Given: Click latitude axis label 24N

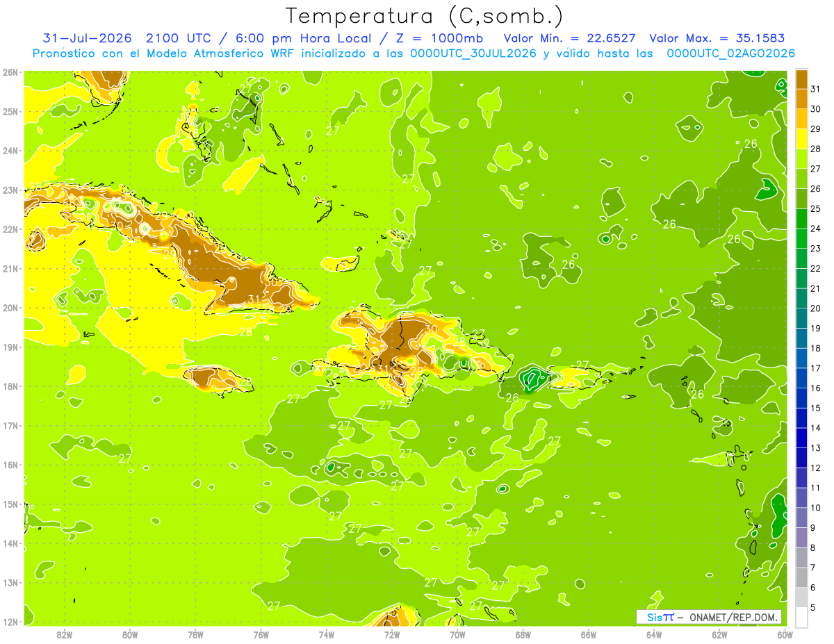Looking at the screenshot, I should 10,151.
